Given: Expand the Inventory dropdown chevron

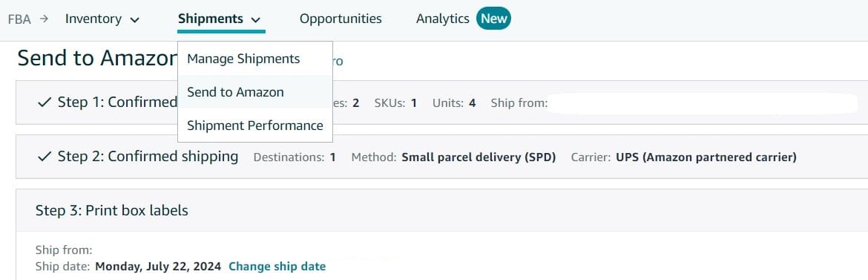Looking at the screenshot, I should pyautogui.click(x=134, y=20).
